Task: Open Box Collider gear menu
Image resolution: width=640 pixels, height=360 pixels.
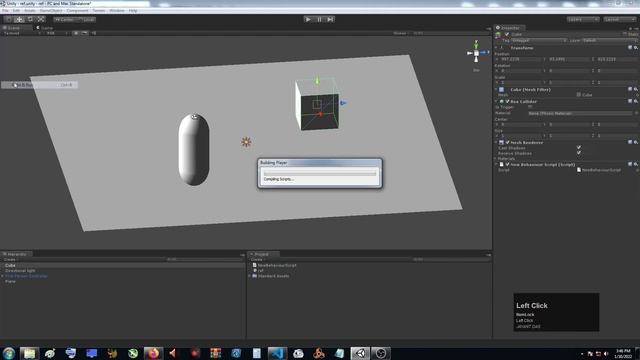Action: tap(636, 101)
